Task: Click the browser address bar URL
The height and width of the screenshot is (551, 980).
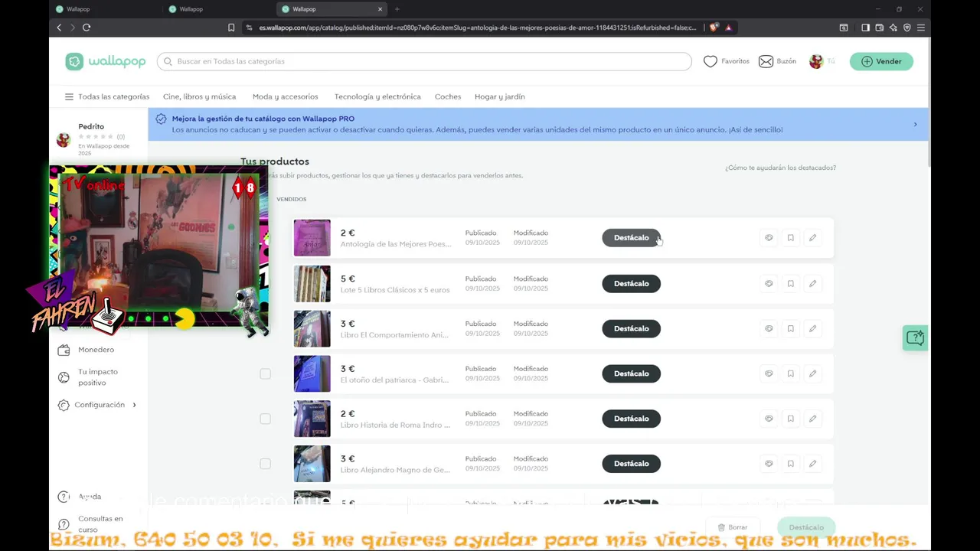Action: pyautogui.click(x=478, y=28)
